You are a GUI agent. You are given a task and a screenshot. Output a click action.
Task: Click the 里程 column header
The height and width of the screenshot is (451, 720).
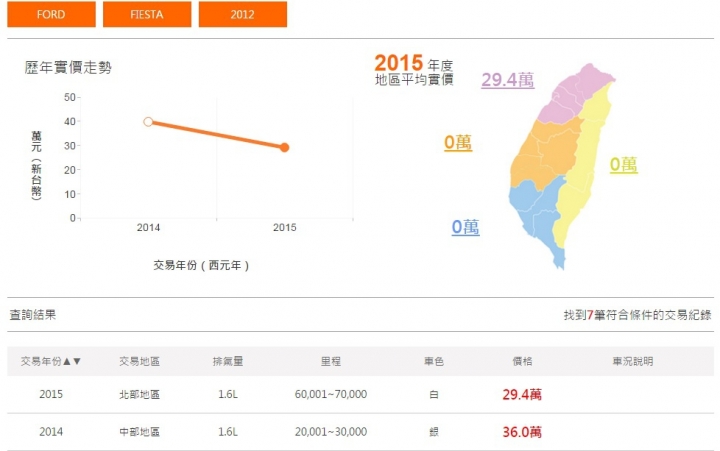(331, 361)
